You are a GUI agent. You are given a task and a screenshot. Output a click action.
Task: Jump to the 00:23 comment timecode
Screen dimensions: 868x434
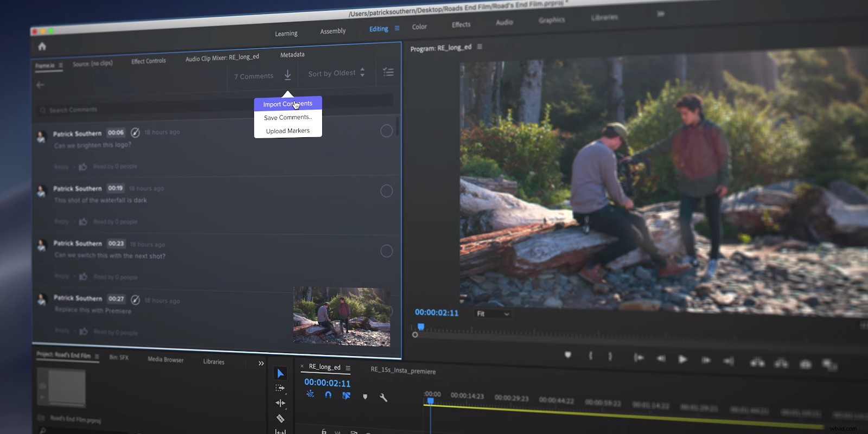click(x=116, y=244)
